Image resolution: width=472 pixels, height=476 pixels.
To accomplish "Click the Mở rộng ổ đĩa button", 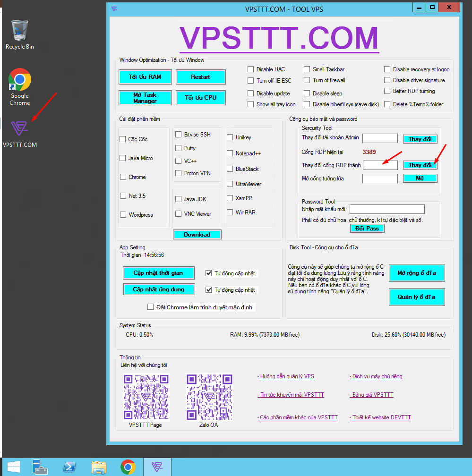I will click(417, 273).
